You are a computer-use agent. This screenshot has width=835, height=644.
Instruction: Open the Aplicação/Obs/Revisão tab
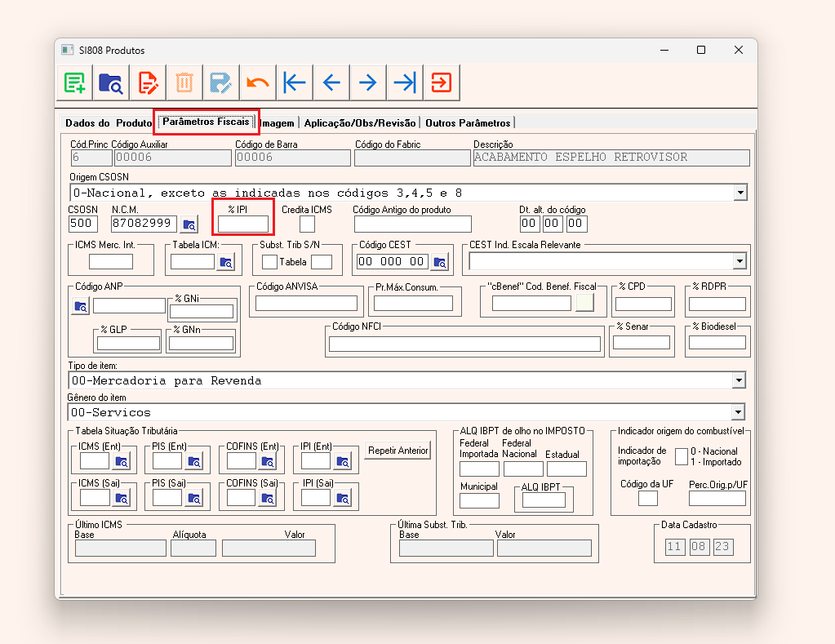360,123
